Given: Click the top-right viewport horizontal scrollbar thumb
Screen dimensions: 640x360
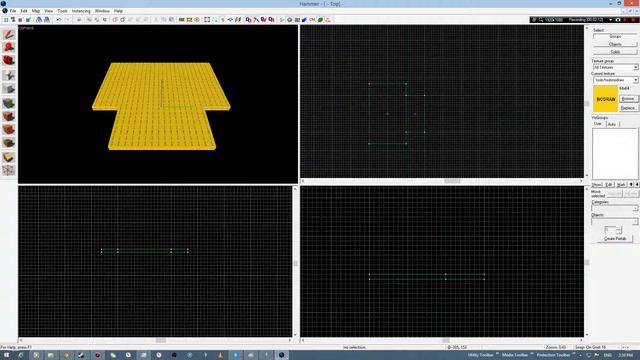Looking at the screenshot, I should coord(452,181).
